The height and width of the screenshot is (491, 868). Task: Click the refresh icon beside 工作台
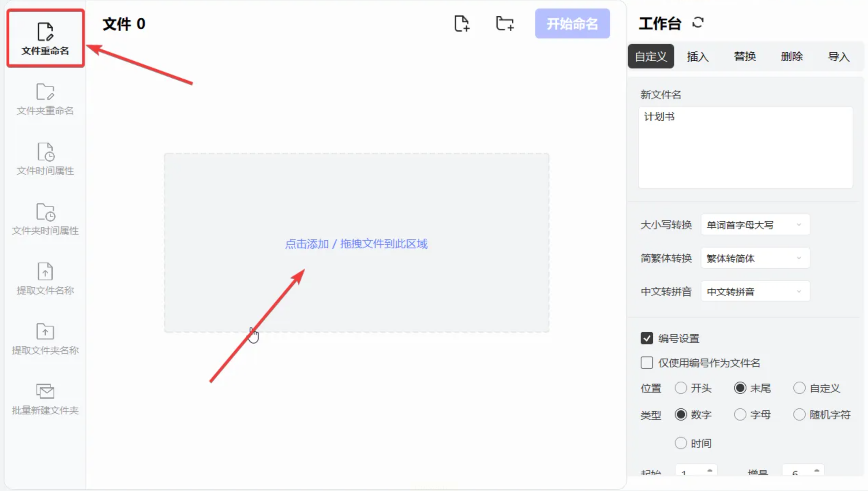click(698, 23)
